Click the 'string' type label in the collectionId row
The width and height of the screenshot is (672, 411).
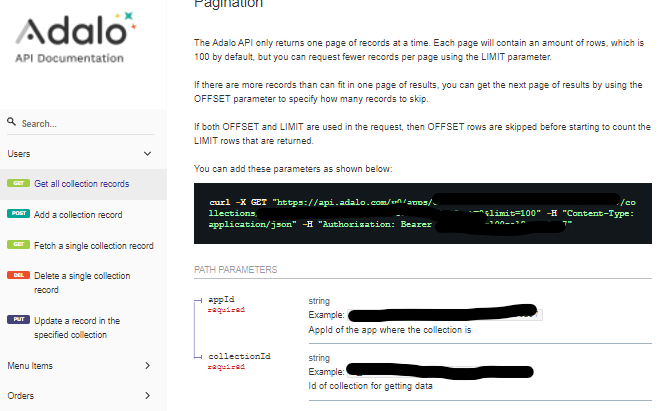[319, 358]
